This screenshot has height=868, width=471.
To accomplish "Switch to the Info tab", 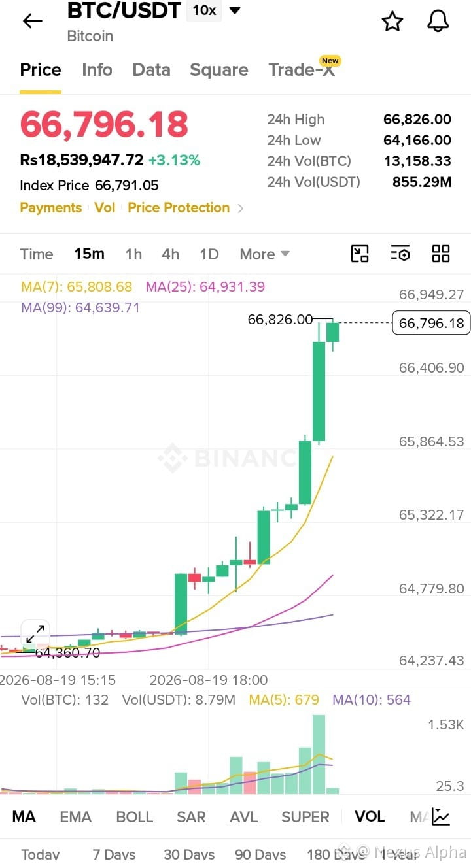I will pos(97,70).
